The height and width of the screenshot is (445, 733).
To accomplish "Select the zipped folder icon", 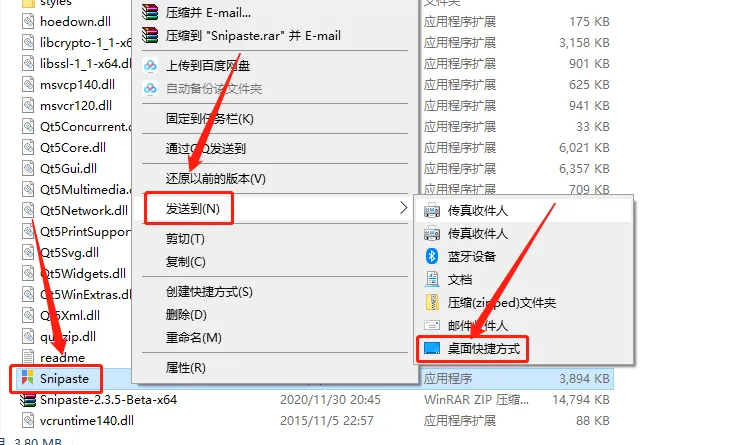I will [432, 302].
